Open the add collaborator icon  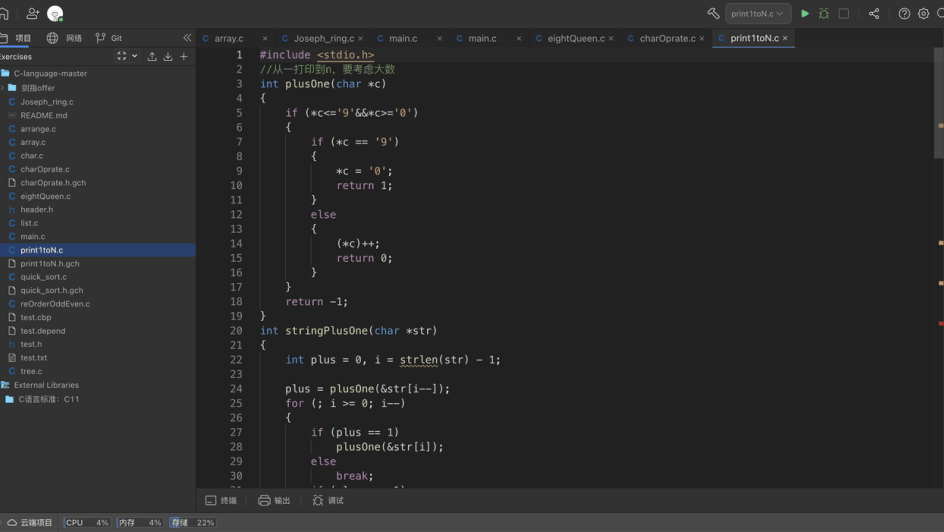(x=33, y=13)
